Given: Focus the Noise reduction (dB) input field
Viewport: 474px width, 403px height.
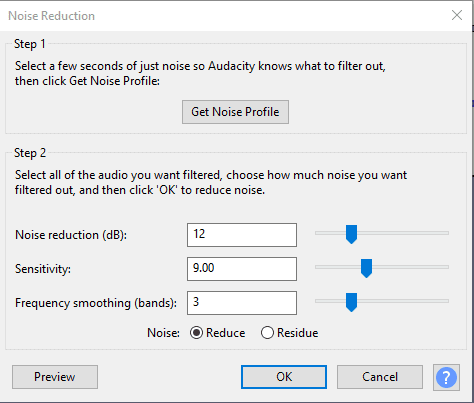Looking at the screenshot, I should [242, 235].
